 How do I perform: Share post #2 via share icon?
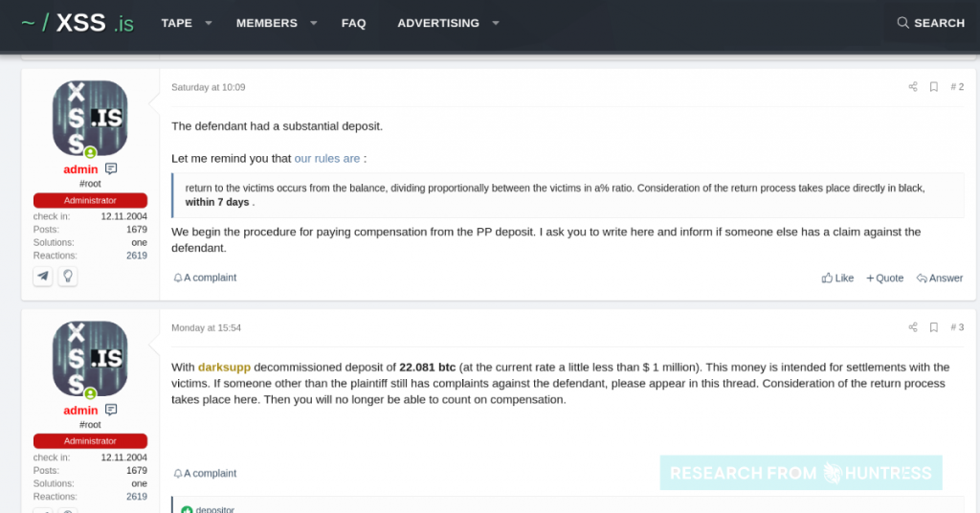(x=913, y=87)
